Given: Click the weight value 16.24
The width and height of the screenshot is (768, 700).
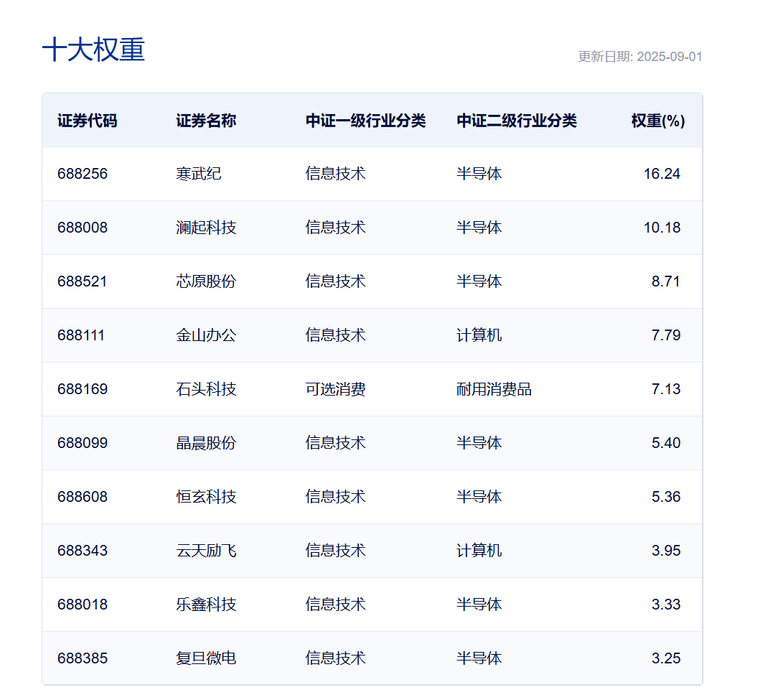Looking at the screenshot, I should (661, 174).
